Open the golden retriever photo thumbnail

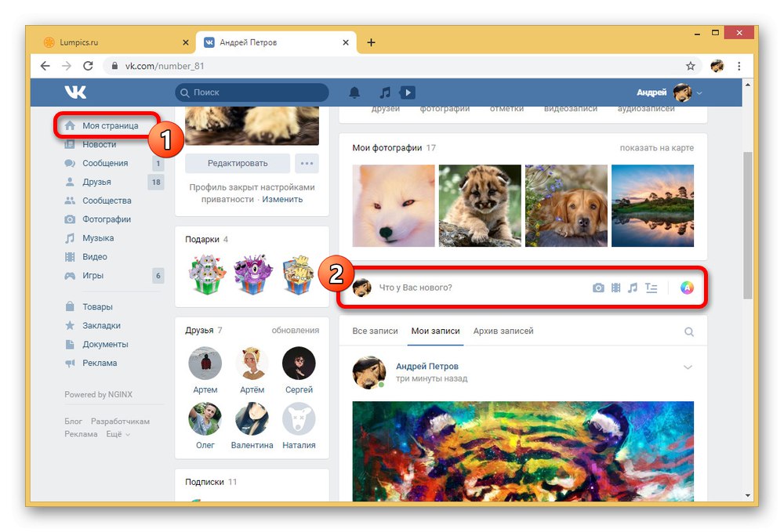567,206
